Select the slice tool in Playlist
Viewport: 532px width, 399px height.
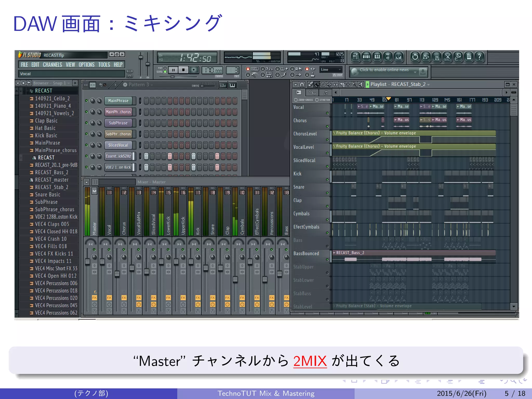(x=342, y=84)
